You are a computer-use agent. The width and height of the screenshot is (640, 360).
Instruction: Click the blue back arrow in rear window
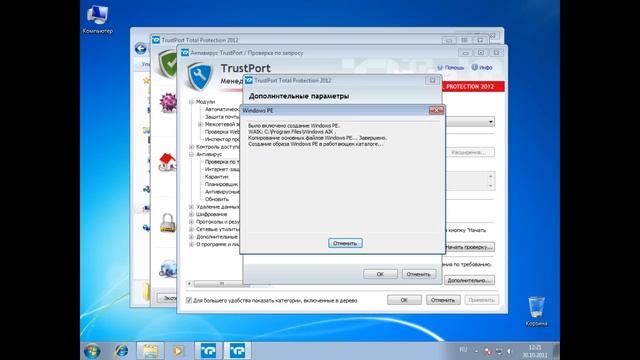[140, 49]
